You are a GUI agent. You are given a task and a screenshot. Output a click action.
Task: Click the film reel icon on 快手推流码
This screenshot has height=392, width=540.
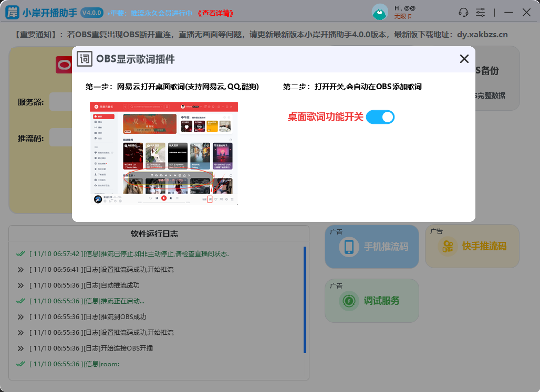[448, 247]
